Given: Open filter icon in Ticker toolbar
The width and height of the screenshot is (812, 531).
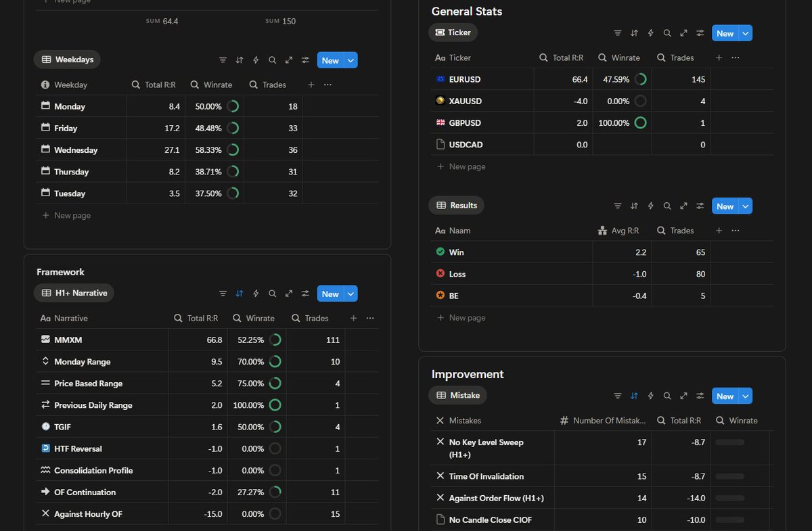Looking at the screenshot, I should pos(618,33).
